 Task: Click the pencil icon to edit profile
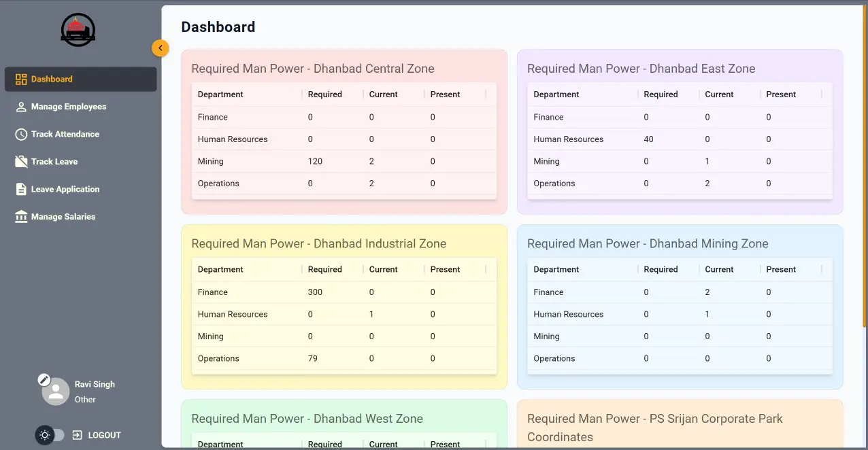tap(44, 379)
